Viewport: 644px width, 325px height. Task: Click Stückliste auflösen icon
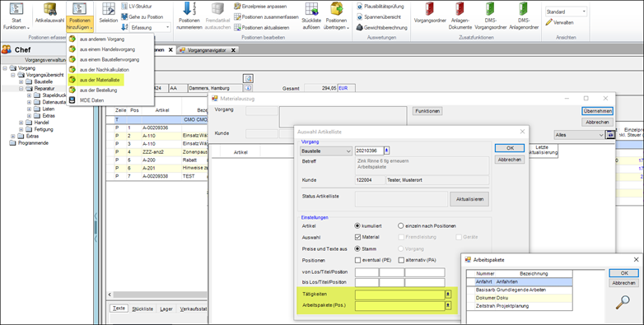coord(311,16)
